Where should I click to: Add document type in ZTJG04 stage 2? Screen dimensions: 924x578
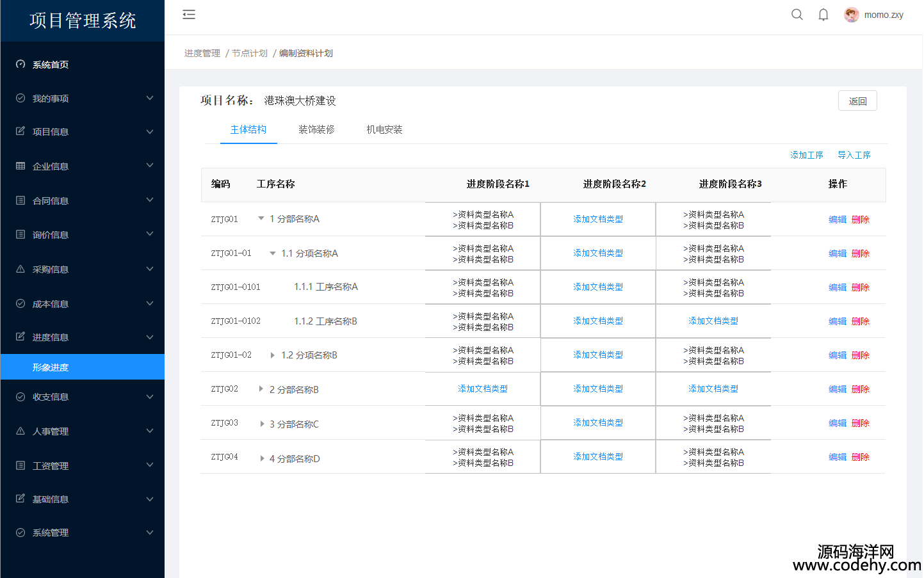pyautogui.click(x=598, y=456)
